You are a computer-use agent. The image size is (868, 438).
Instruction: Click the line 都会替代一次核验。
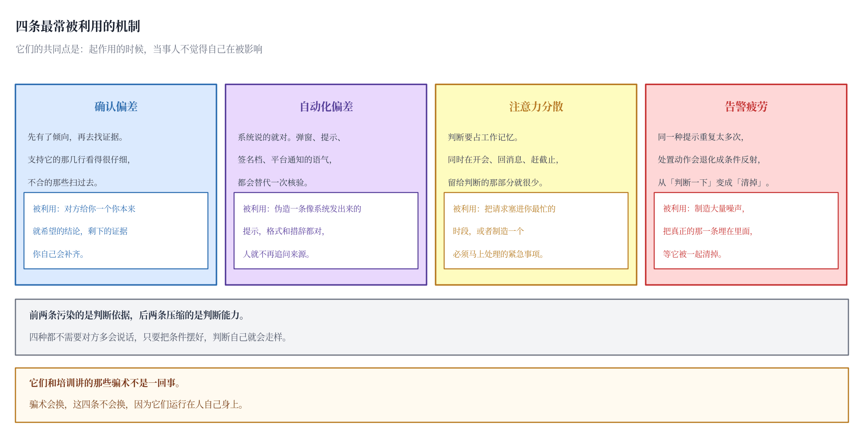coord(273,183)
